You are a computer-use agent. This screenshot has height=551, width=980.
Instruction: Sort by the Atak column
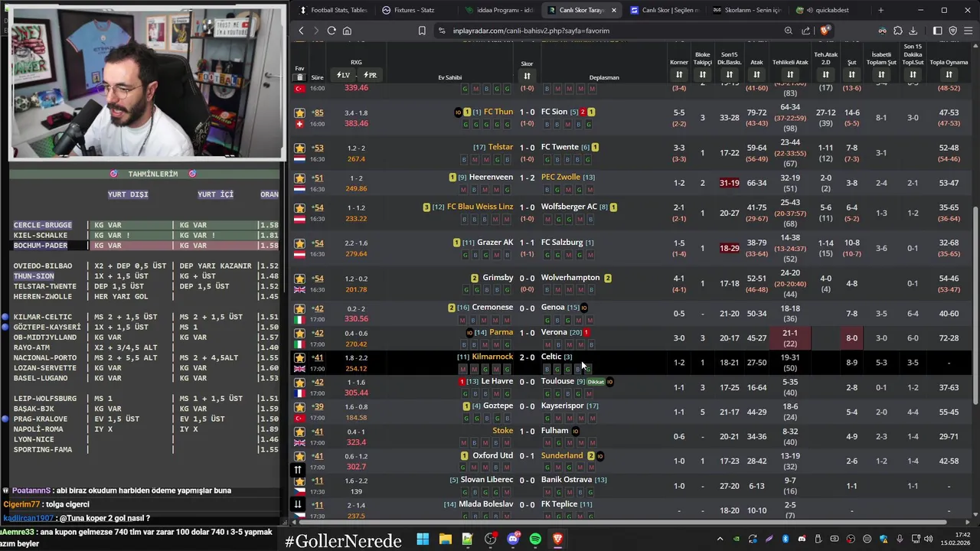tap(756, 74)
